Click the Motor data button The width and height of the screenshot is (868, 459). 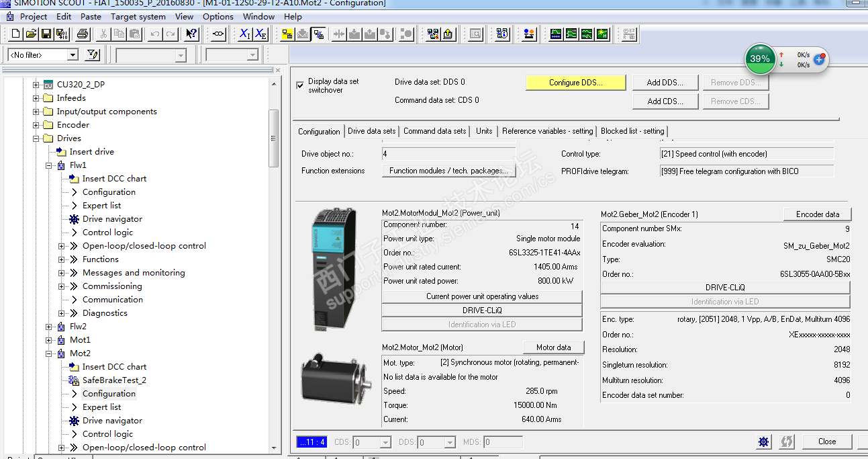pyautogui.click(x=553, y=347)
